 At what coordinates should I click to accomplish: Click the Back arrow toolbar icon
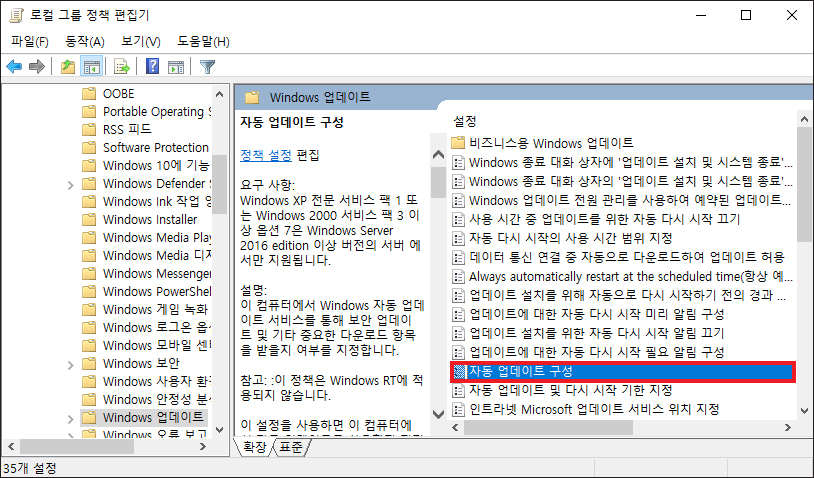(x=14, y=66)
